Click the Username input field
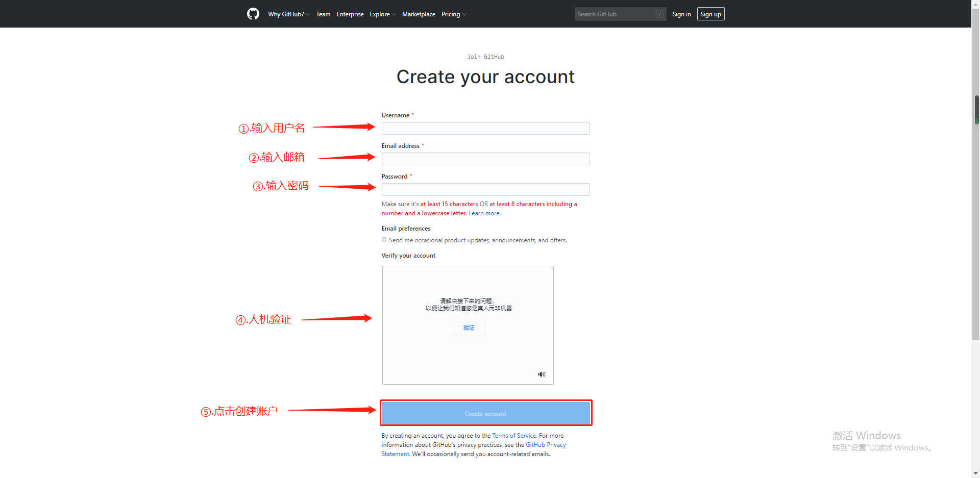Screen dimensions: 980x478 coord(485,128)
